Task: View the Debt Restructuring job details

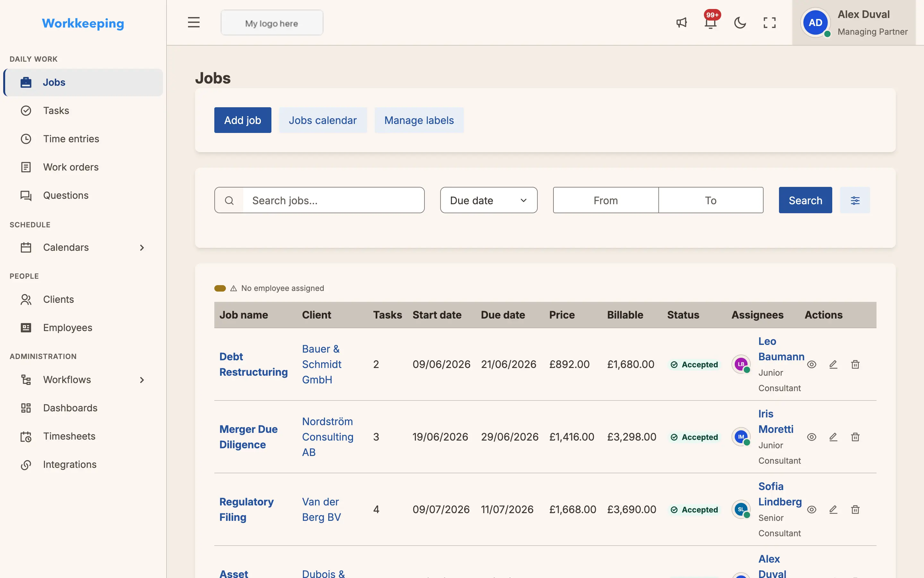Action: click(x=812, y=364)
